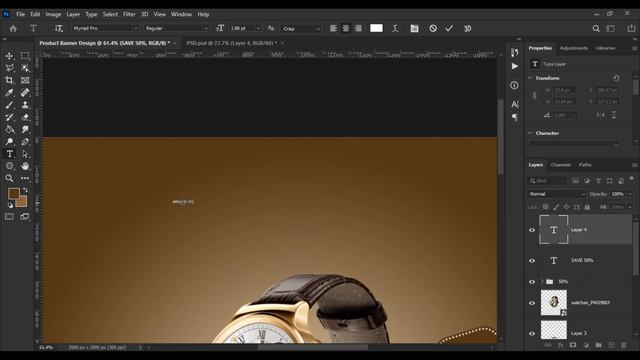
Task: Go to Photoshop Home screen
Action: click(13, 29)
